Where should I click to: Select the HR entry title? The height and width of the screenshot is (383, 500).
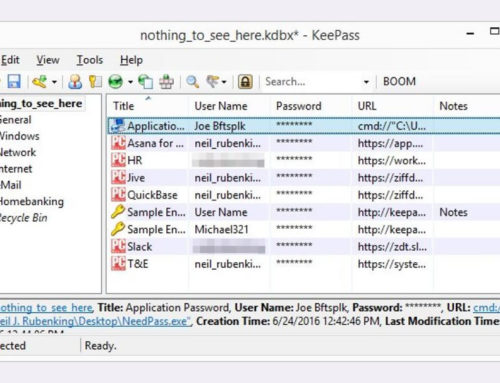pos(135,160)
